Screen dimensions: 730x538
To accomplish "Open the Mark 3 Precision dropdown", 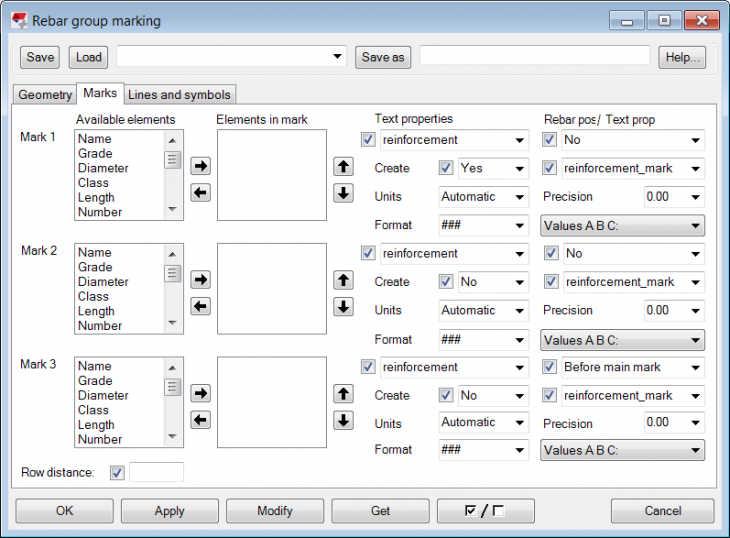I will pos(673,423).
